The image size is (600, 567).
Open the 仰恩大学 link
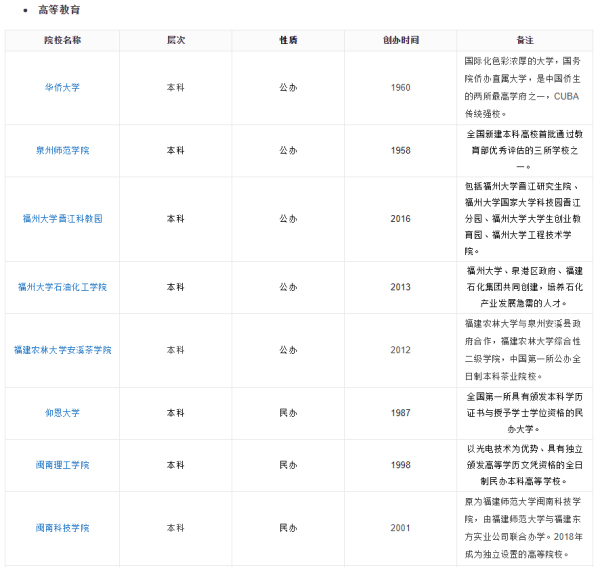tap(62, 413)
